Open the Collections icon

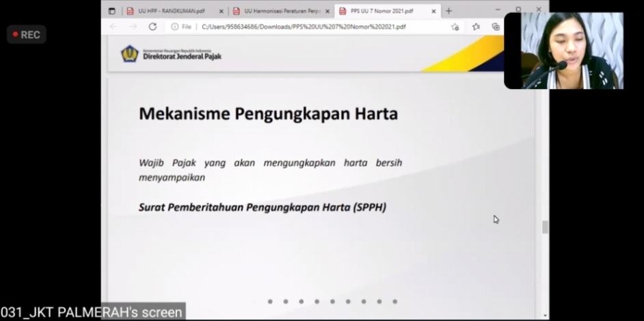(x=496, y=27)
